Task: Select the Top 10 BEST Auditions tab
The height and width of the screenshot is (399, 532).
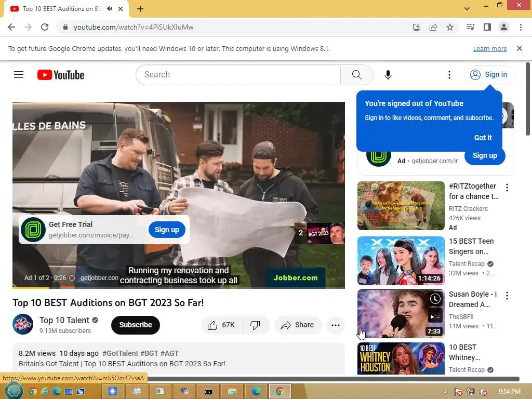Action: tap(62, 8)
